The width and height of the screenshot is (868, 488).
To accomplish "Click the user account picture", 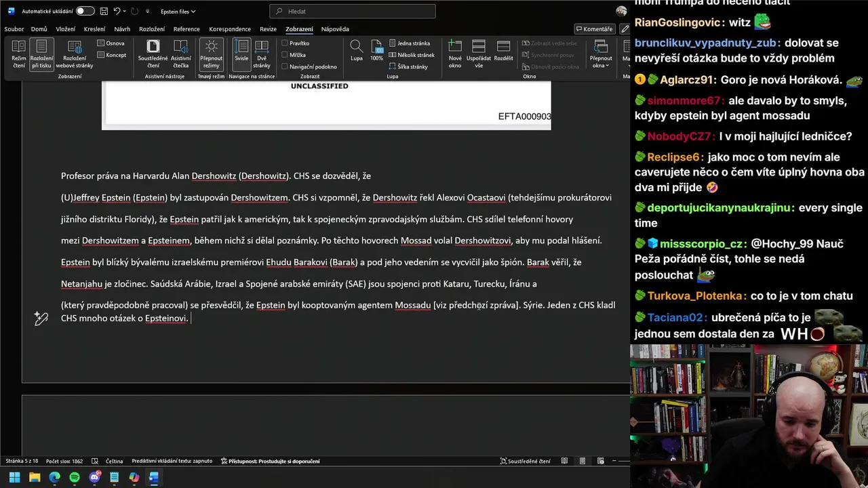I will pyautogui.click(x=621, y=12).
